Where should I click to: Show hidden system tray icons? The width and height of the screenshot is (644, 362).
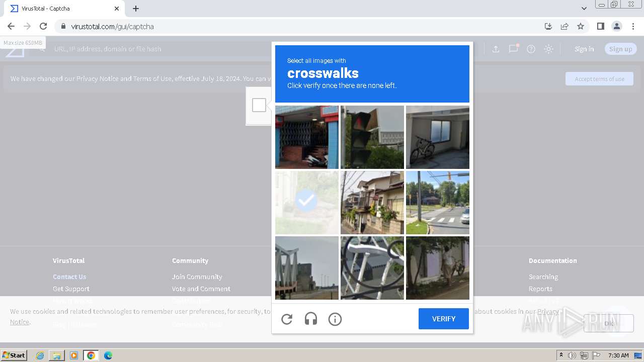click(x=561, y=355)
